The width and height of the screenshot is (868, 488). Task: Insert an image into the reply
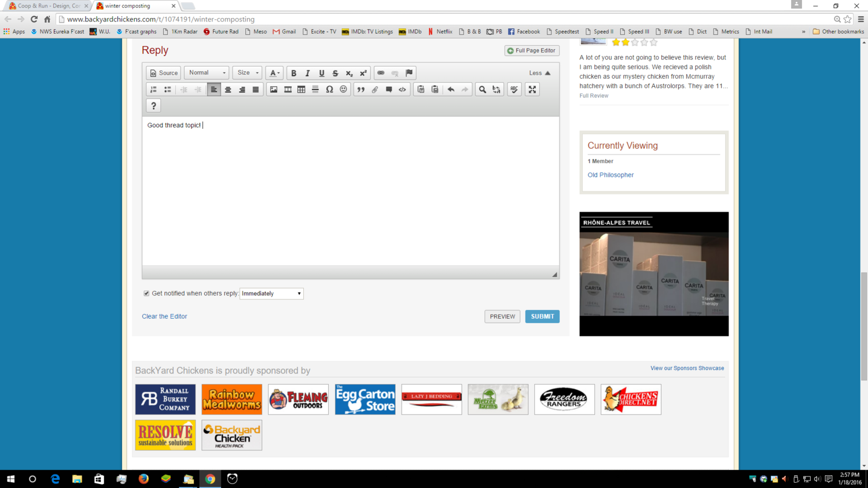(x=274, y=90)
